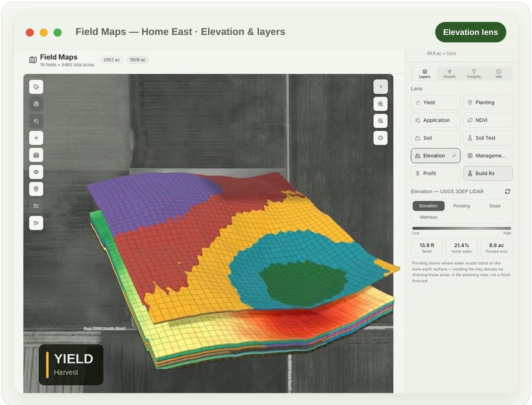Choose the Ponding sub-mode

coord(461,206)
